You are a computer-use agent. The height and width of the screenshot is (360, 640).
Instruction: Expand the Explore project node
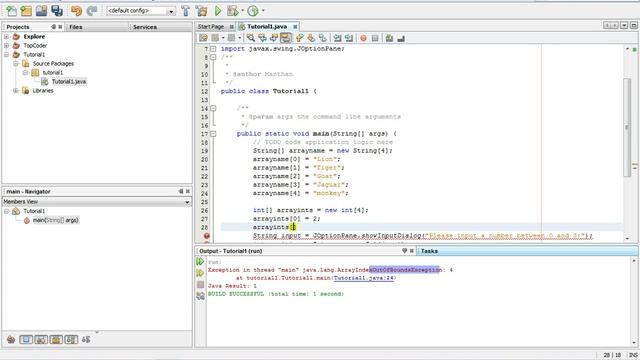pos(7,37)
